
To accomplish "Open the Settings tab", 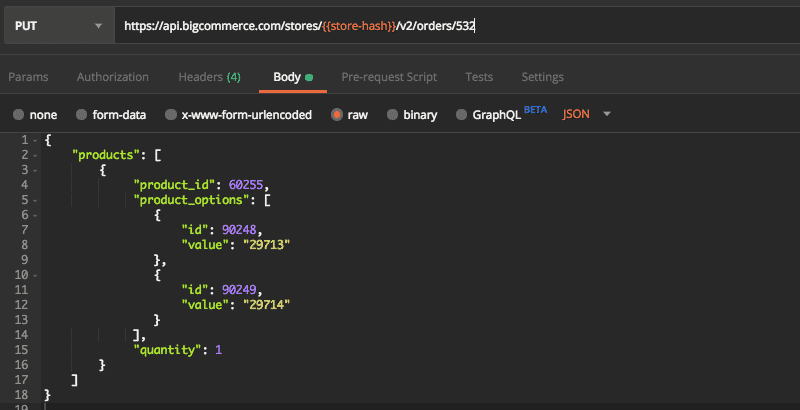I will [542, 77].
